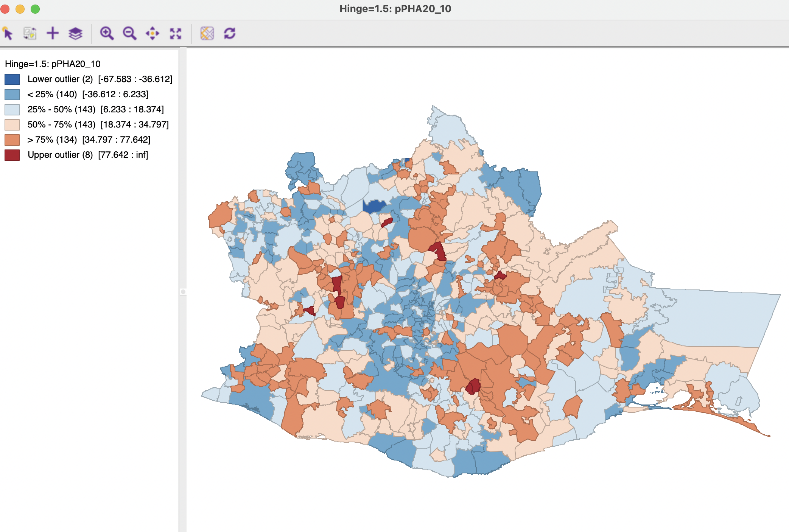This screenshot has width=789, height=532.
Task: Click the refresh map icon
Action: (x=230, y=33)
